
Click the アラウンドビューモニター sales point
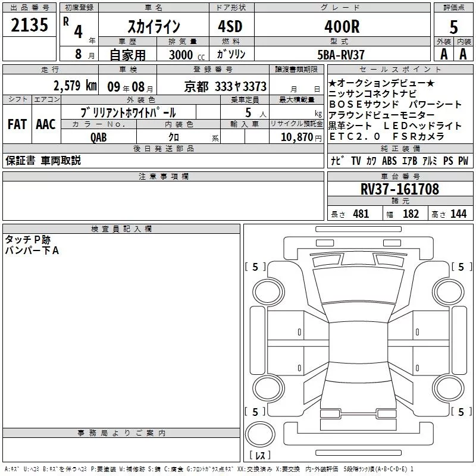coord(381,115)
